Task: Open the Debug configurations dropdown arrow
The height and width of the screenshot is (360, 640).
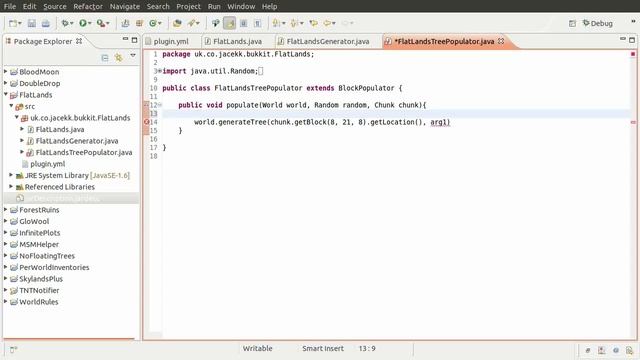Action: (x=71, y=23)
